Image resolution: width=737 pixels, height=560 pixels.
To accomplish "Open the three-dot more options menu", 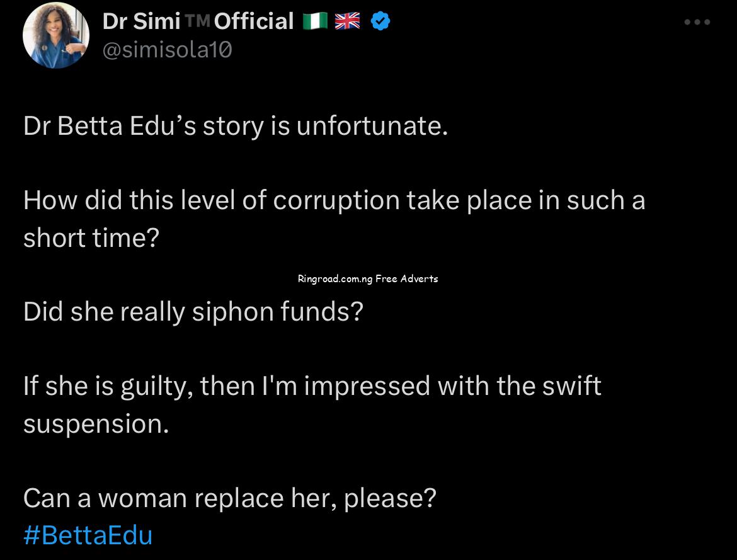I will tap(698, 22).
